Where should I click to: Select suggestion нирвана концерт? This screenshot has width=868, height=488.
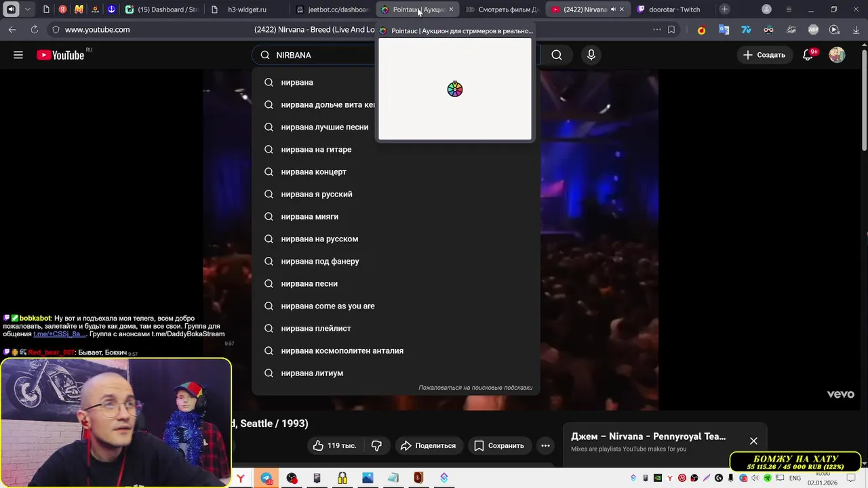(395, 171)
